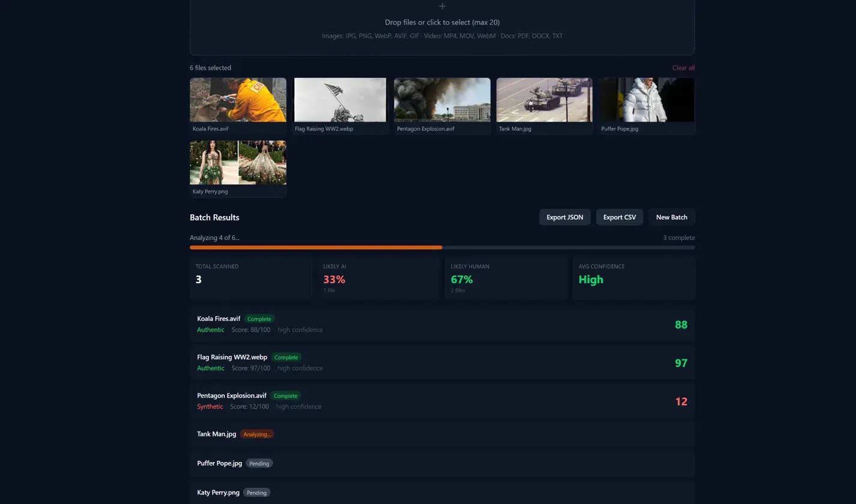Select the Tank Man.jpg thumbnail
The height and width of the screenshot is (504, 856).
(544, 106)
